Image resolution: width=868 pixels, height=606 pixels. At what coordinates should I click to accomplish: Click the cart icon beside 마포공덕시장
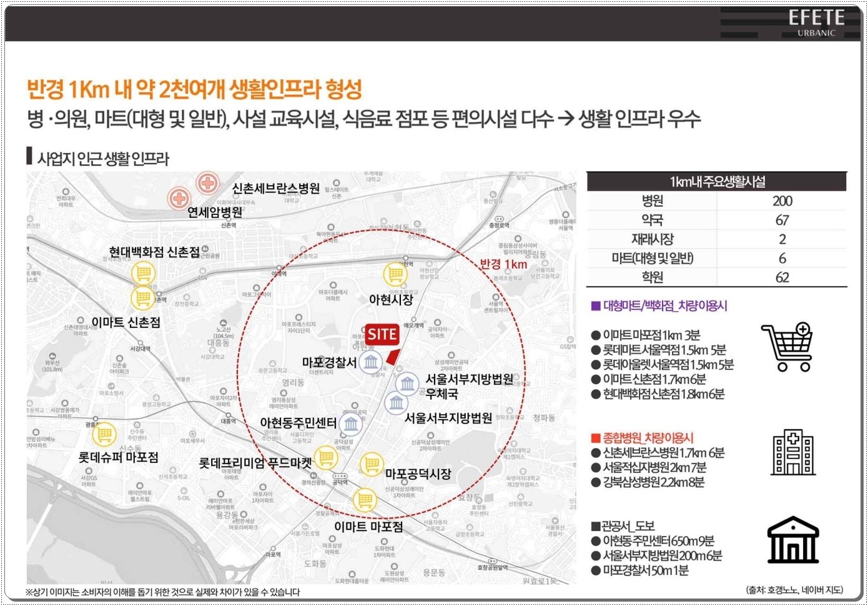click(x=372, y=464)
